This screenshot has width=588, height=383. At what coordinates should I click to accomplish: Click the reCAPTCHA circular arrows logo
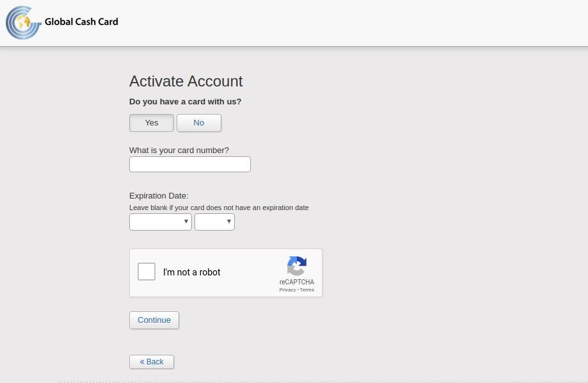point(296,267)
